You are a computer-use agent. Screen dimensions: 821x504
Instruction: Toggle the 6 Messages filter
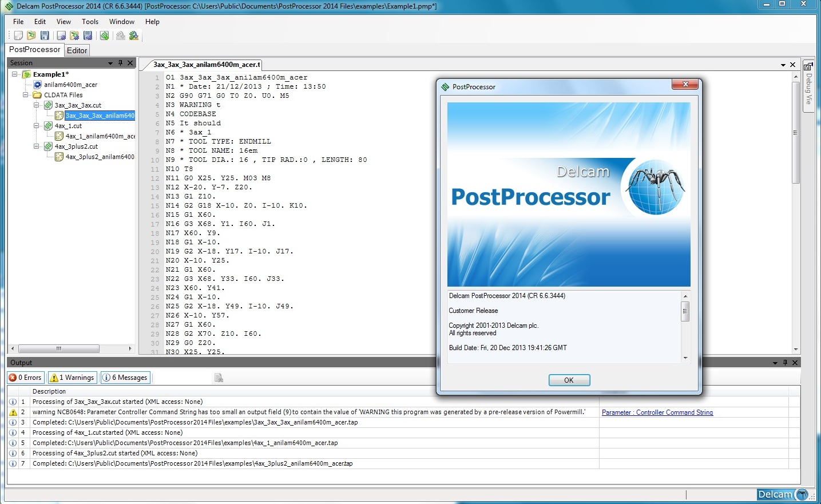coord(125,378)
